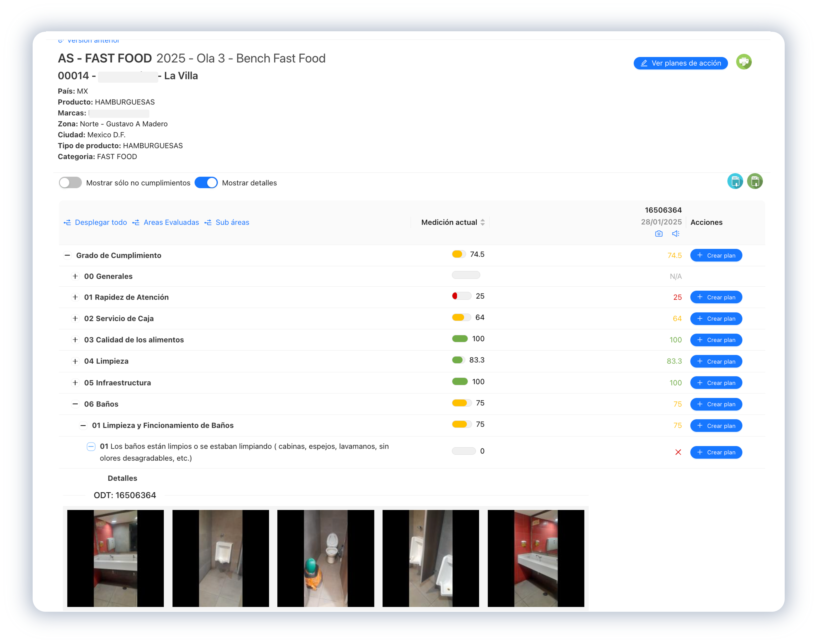Click the sort arrows beside Medición actual
Screen dimensions: 818x644
pos(483,222)
